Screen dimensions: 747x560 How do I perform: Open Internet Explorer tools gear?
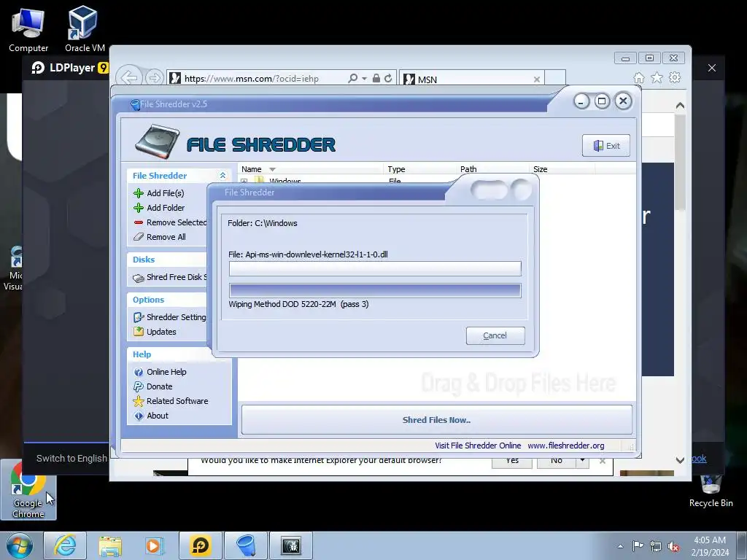pyautogui.click(x=675, y=77)
